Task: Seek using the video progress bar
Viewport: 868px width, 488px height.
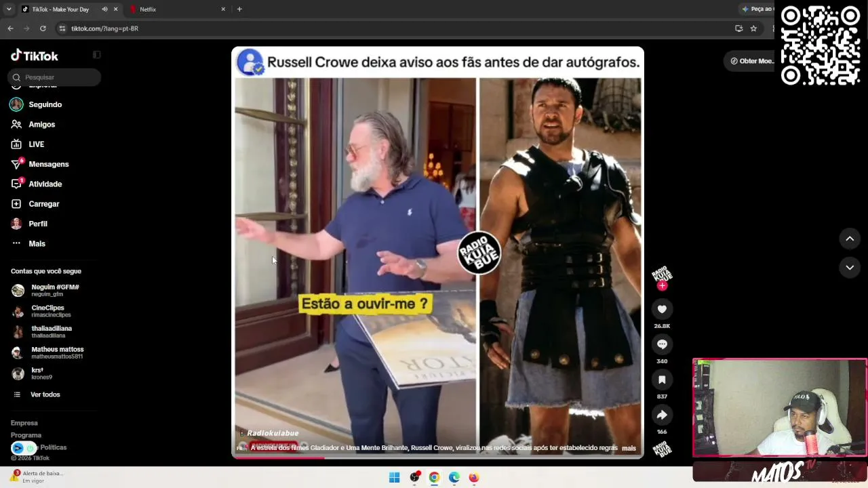Action: coord(437,457)
